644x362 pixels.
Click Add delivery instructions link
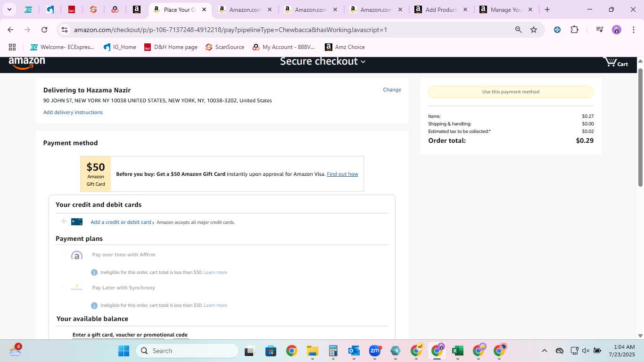[x=73, y=112]
